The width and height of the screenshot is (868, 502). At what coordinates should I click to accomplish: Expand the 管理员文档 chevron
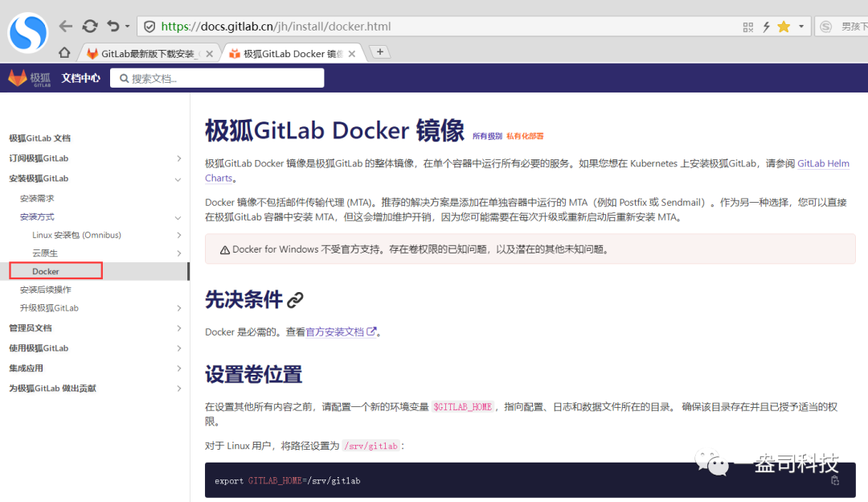(178, 328)
